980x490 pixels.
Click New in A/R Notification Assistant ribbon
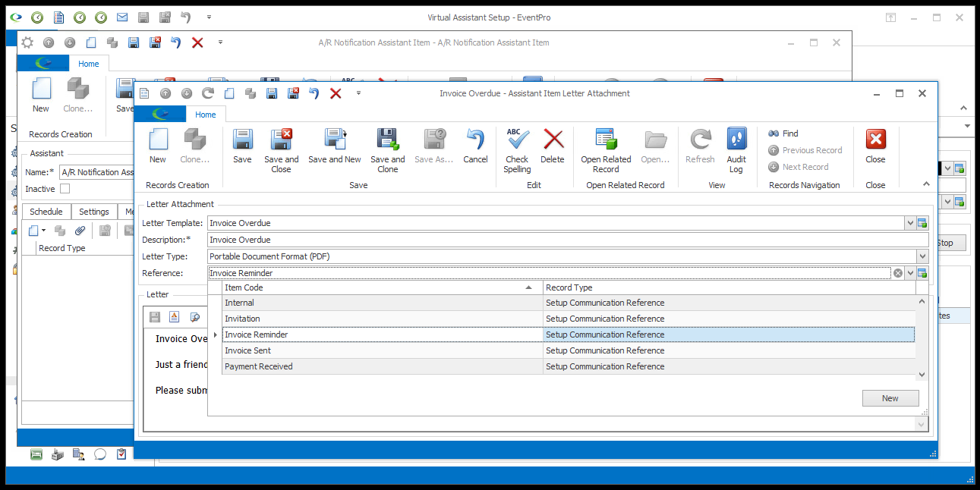41,95
